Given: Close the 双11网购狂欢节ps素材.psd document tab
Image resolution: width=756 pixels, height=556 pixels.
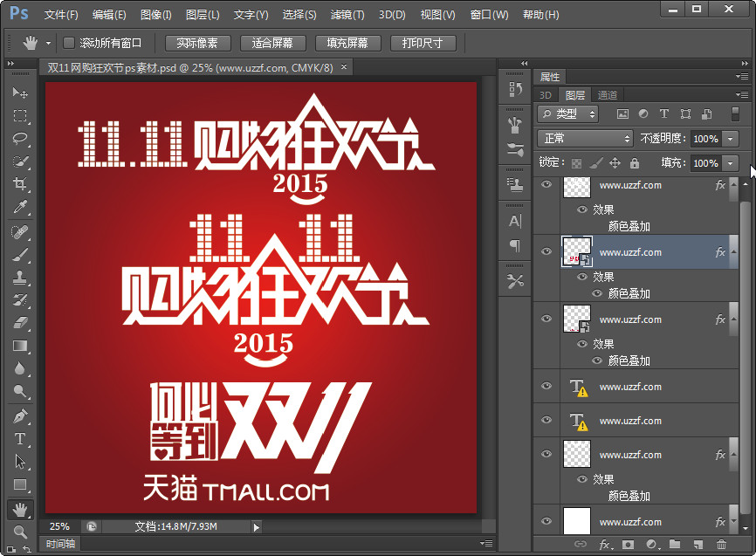Looking at the screenshot, I should click(344, 67).
